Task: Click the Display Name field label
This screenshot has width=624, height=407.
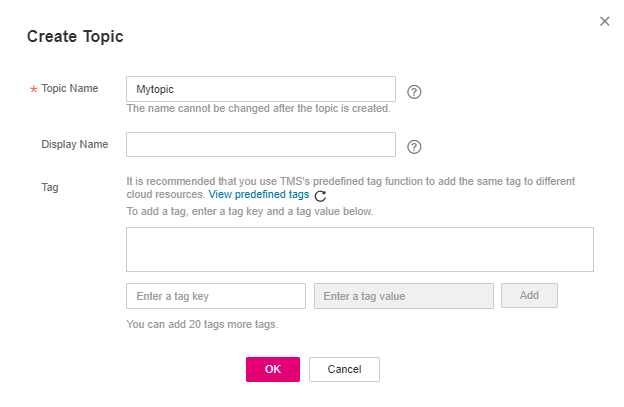Action: [74, 144]
